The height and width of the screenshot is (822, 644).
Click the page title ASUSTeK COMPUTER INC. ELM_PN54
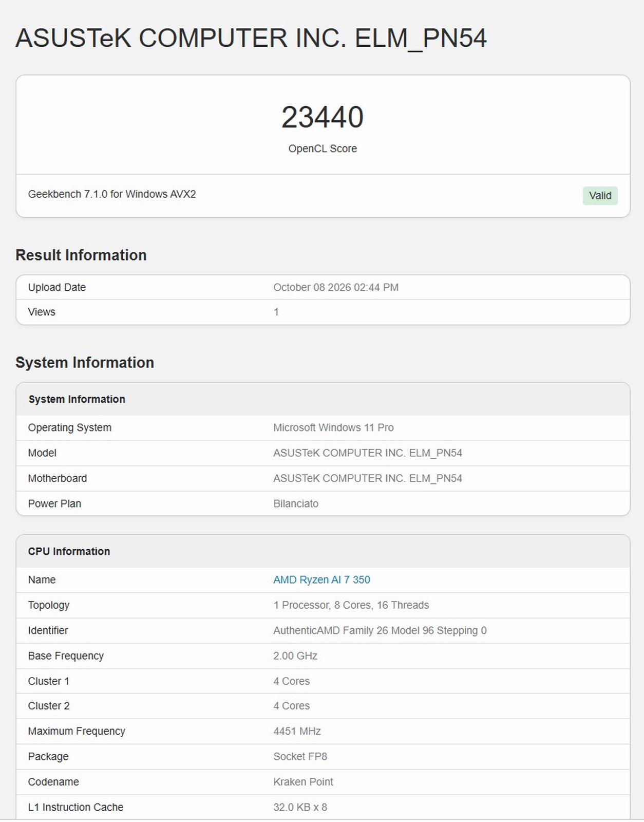point(251,39)
